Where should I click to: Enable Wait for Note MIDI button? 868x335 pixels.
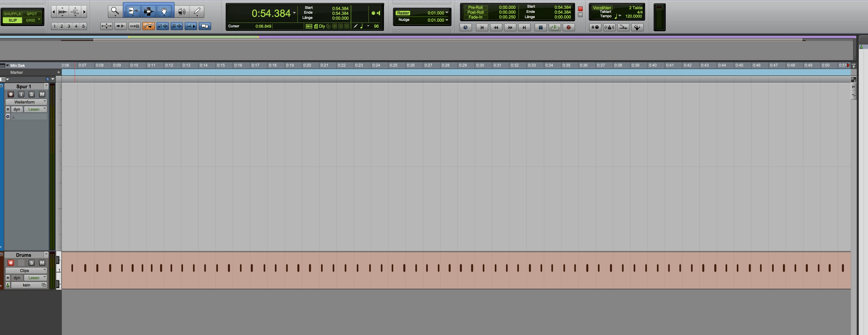[x=595, y=27]
